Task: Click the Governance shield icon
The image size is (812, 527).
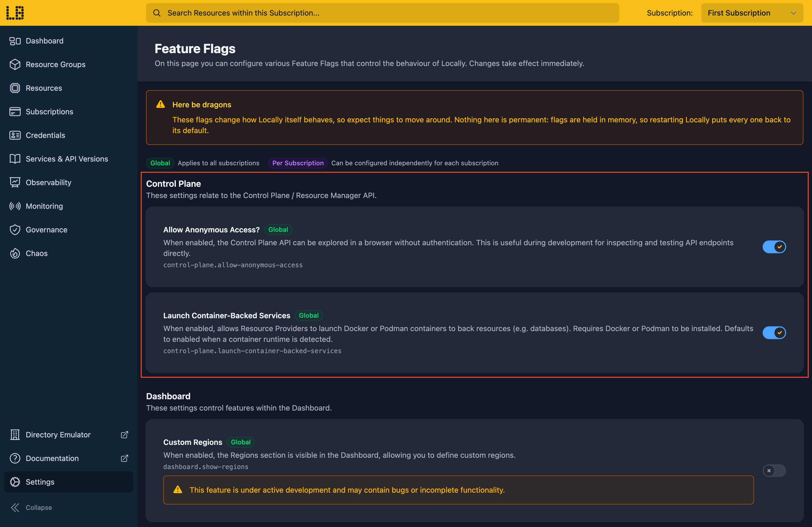Action: tap(15, 230)
